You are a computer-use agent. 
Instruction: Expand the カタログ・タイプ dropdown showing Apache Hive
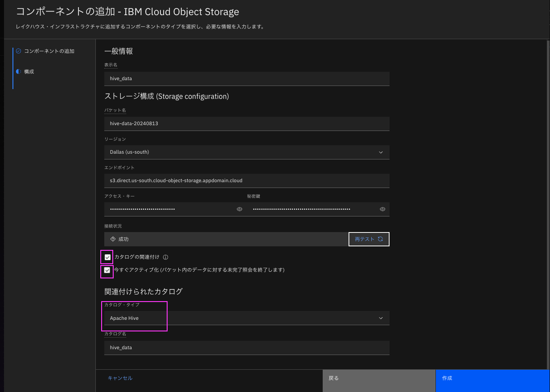pyautogui.click(x=246, y=318)
